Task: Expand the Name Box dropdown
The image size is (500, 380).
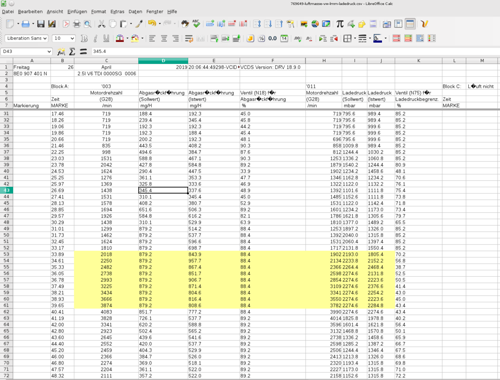Action: click(49, 52)
